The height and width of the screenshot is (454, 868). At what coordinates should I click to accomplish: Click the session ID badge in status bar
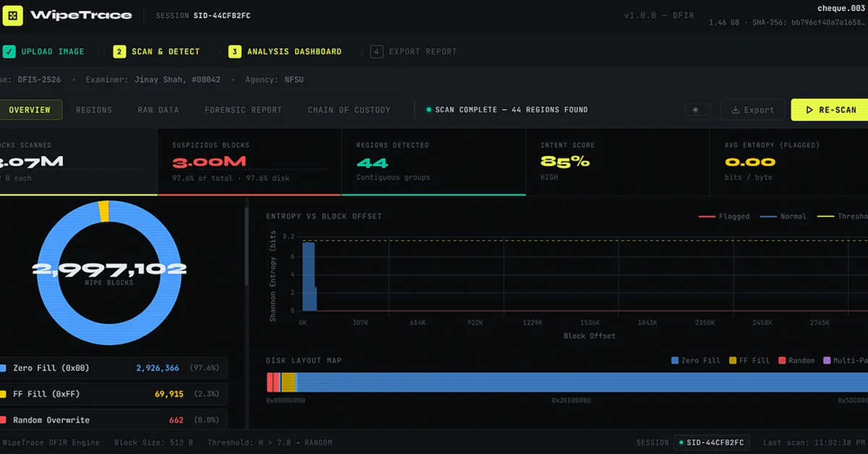712,442
